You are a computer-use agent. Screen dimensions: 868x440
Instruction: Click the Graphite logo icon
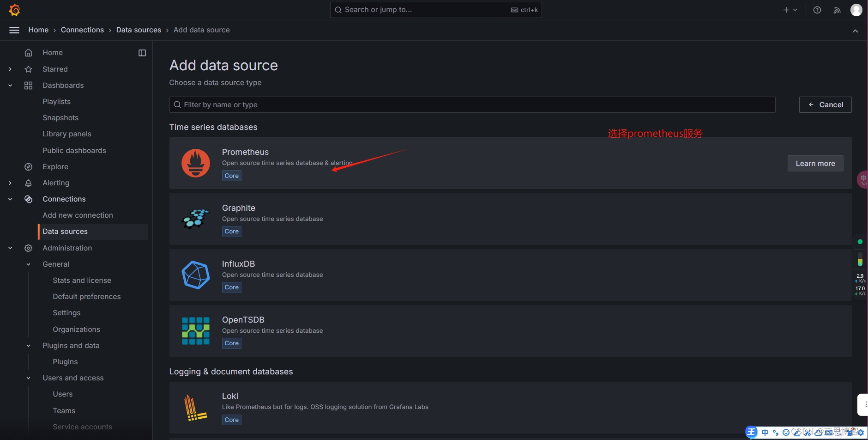pyautogui.click(x=196, y=219)
